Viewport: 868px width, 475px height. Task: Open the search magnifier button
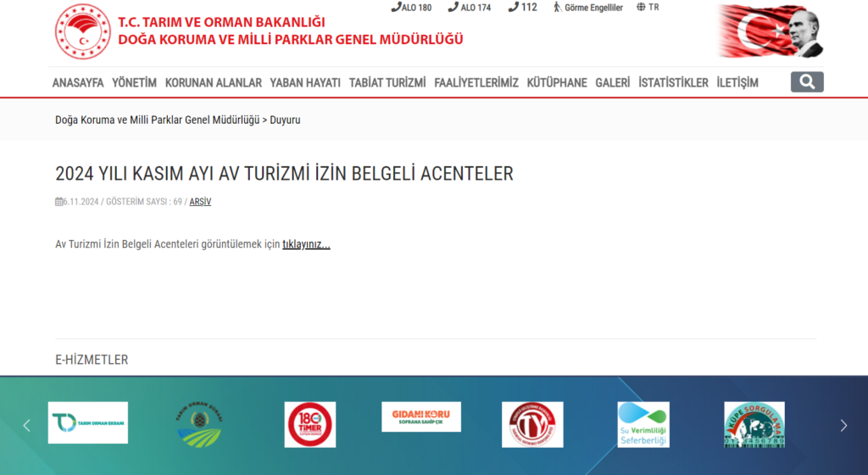pos(807,82)
